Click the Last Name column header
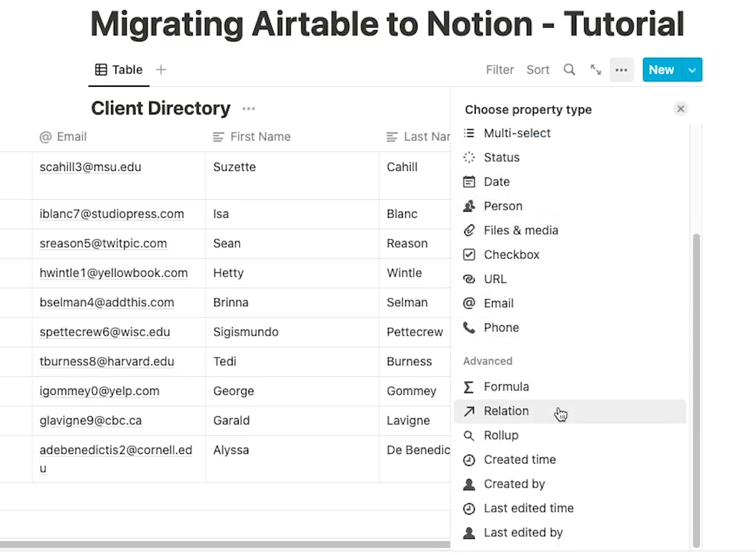The image size is (756, 555). click(415, 137)
